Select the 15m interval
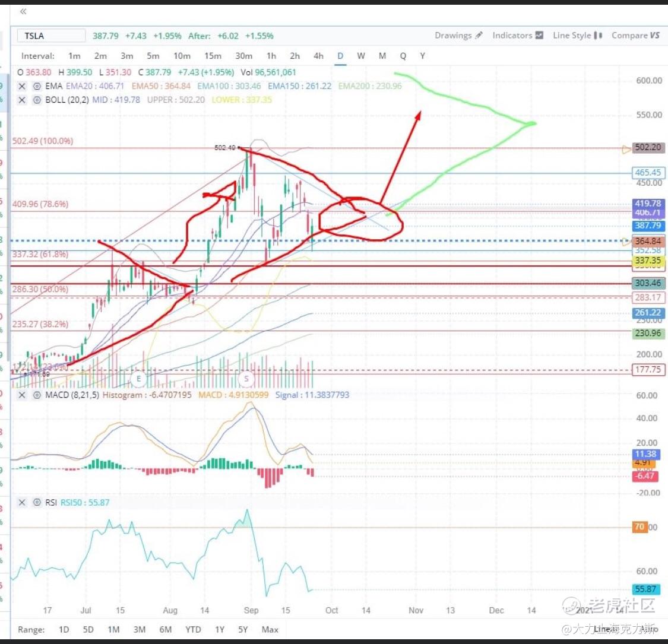Viewport: 668px width, 644px height. [x=213, y=56]
